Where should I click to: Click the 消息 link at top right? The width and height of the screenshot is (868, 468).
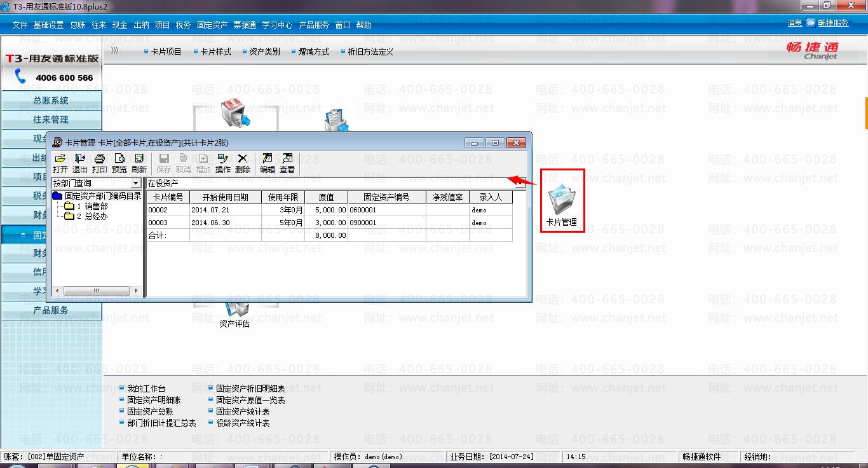point(795,23)
